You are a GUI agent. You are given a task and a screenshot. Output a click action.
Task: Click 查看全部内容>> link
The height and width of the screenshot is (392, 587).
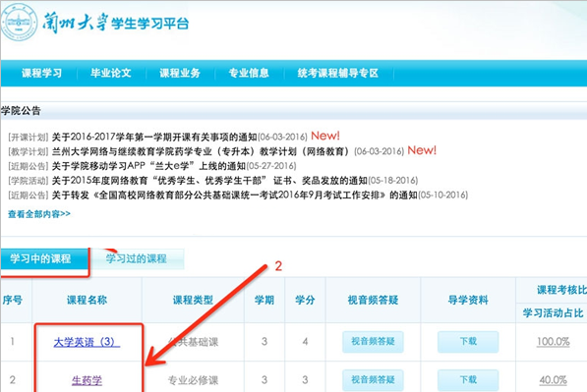[39, 214]
